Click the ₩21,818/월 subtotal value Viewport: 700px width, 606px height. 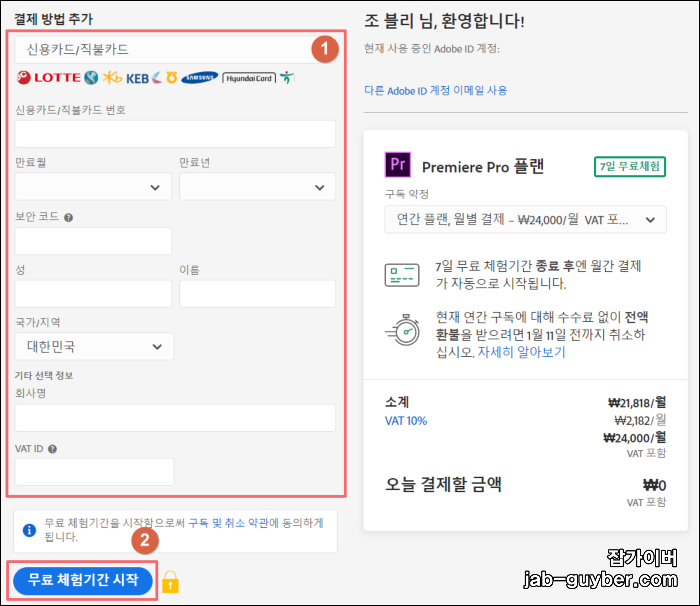click(x=637, y=403)
